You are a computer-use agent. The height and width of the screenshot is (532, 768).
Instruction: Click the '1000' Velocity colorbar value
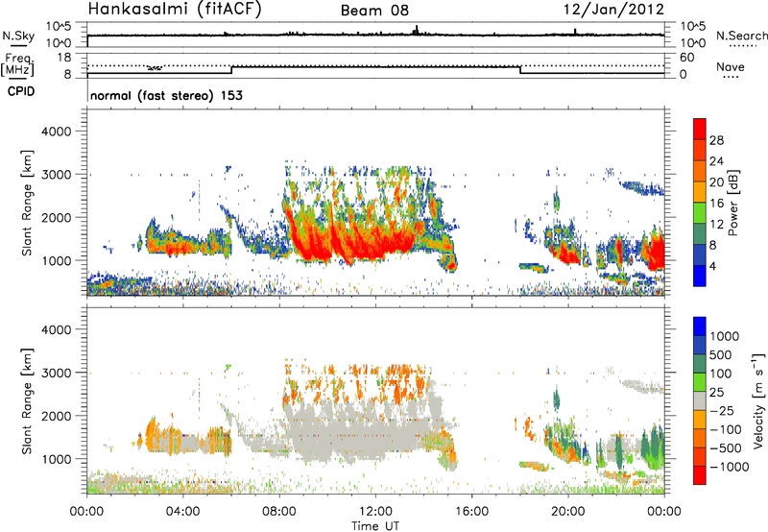[x=725, y=336]
